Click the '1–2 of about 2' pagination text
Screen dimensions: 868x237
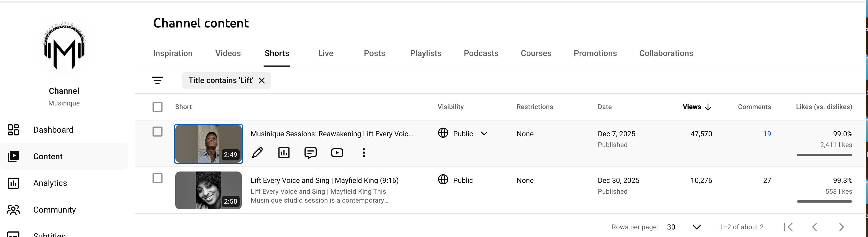click(x=741, y=227)
